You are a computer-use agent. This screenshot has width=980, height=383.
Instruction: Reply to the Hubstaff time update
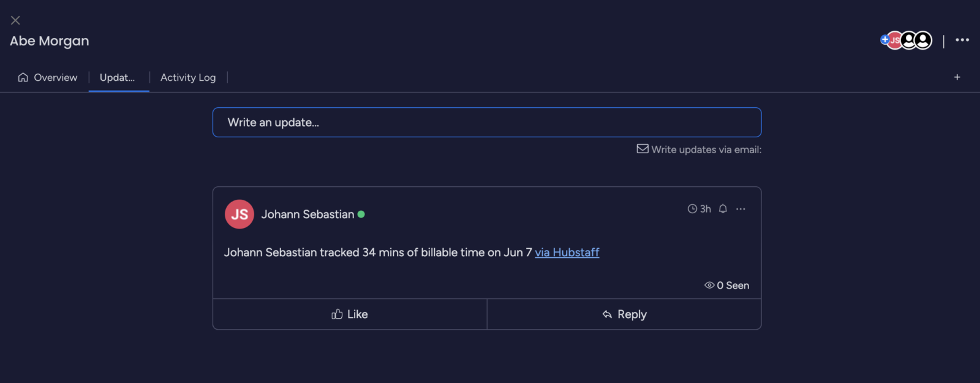tap(624, 314)
